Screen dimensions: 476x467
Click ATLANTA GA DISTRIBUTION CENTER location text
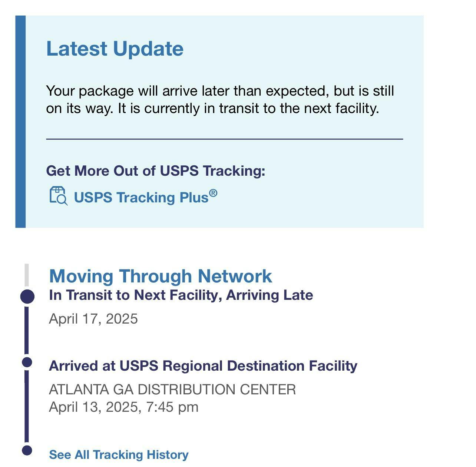pyautogui.click(x=172, y=390)
